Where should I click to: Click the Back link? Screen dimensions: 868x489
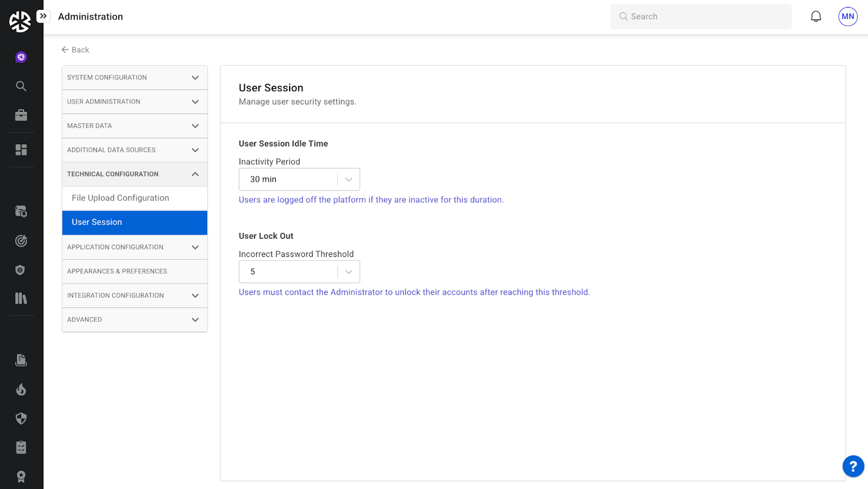pyautogui.click(x=75, y=50)
